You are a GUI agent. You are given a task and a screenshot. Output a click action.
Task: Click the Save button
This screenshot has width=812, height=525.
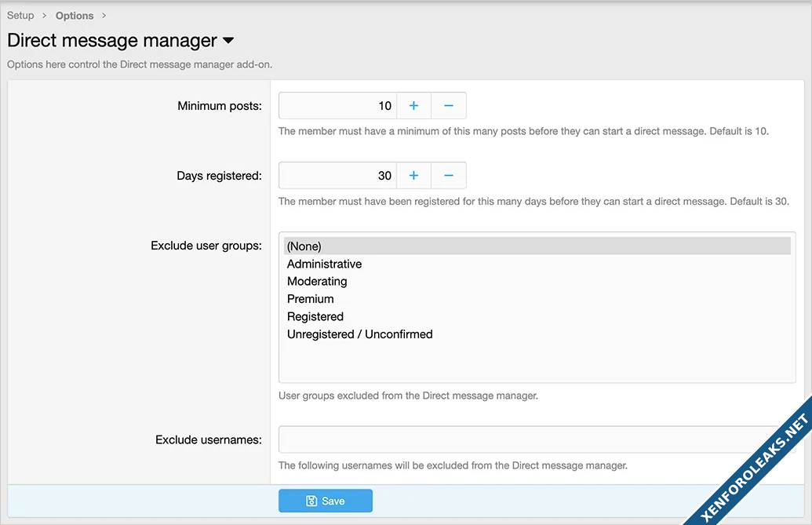[325, 501]
